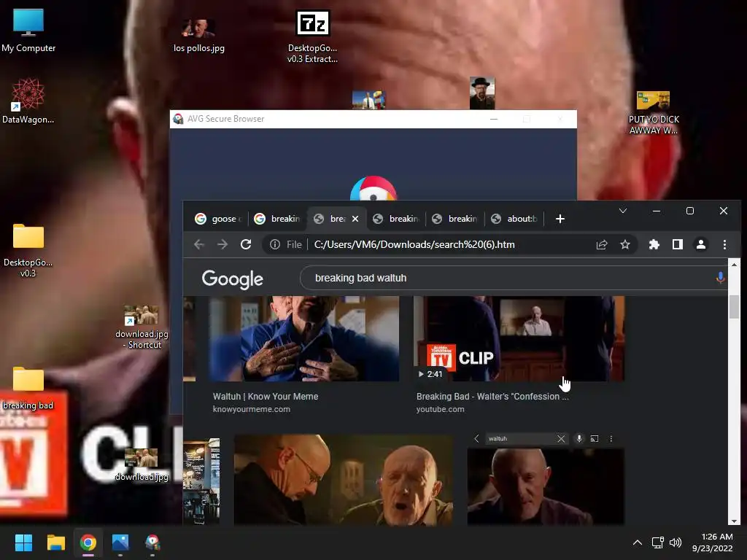Switch to the 'about:b' tab
Image resolution: width=747 pixels, height=560 pixels.
(x=514, y=219)
